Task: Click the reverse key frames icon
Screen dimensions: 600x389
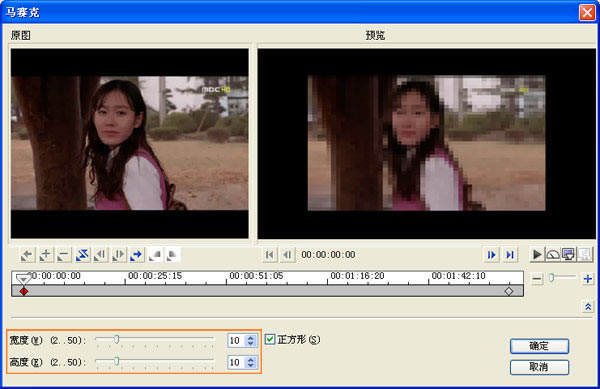Action: click(82, 255)
